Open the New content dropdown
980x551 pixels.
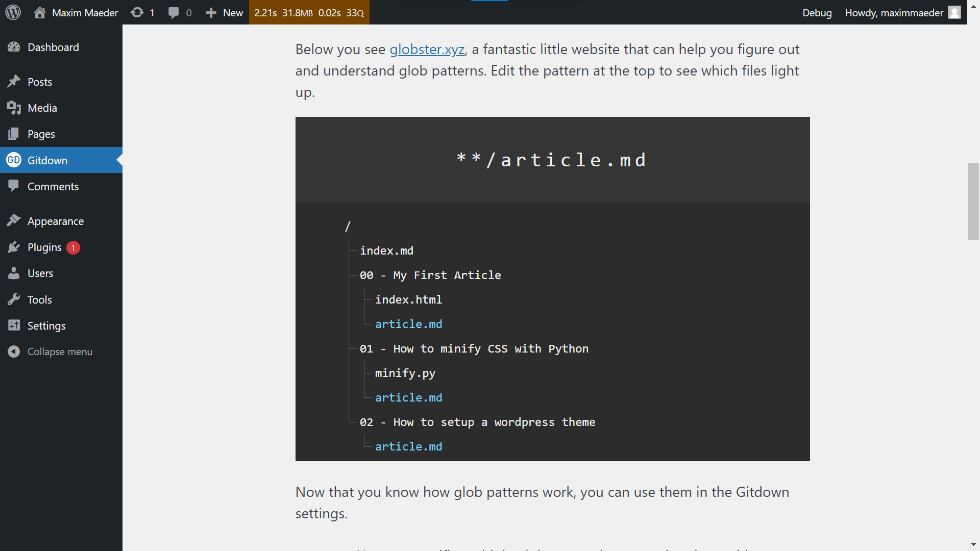pos(224,12)
